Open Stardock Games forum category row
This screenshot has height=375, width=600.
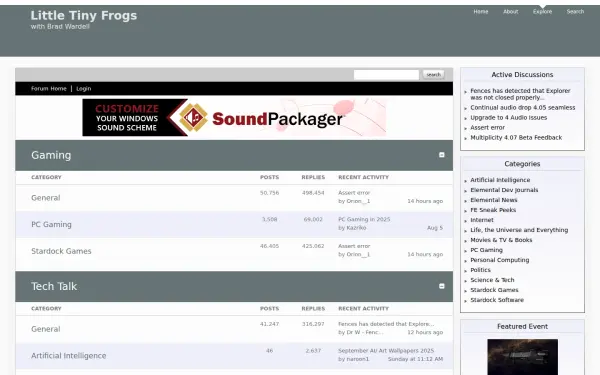(x=61, y=251)
